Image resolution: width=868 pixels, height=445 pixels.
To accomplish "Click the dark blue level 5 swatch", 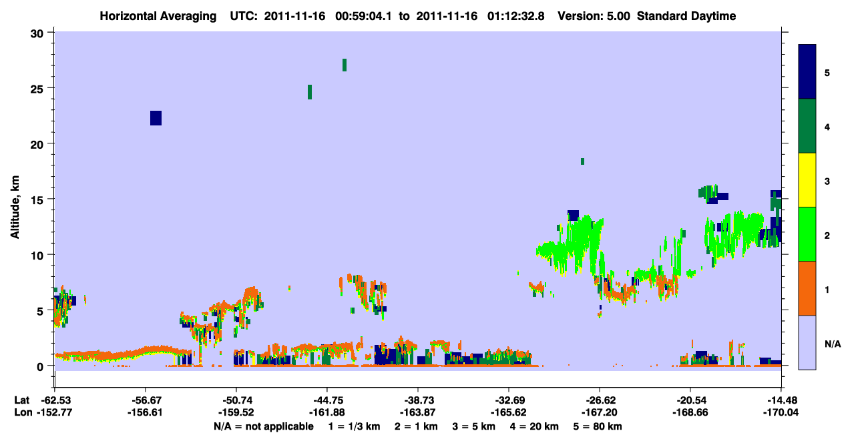I will click(x=807, y=72).
